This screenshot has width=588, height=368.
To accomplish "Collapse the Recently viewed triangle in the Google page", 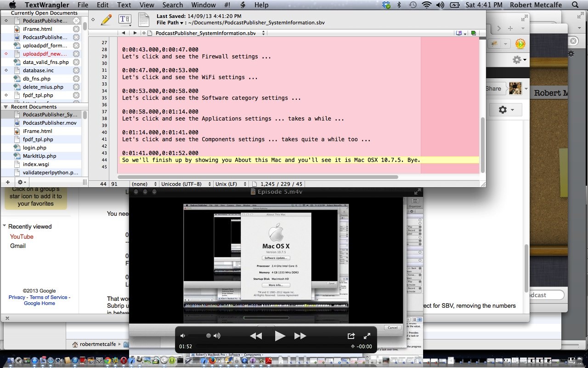I will 5,226.
